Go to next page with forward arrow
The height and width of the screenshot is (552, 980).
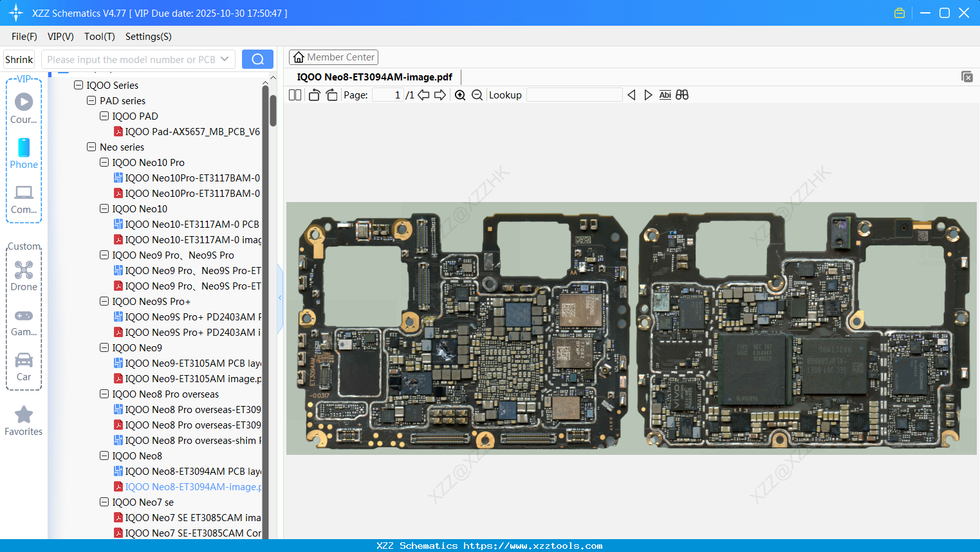440,95
